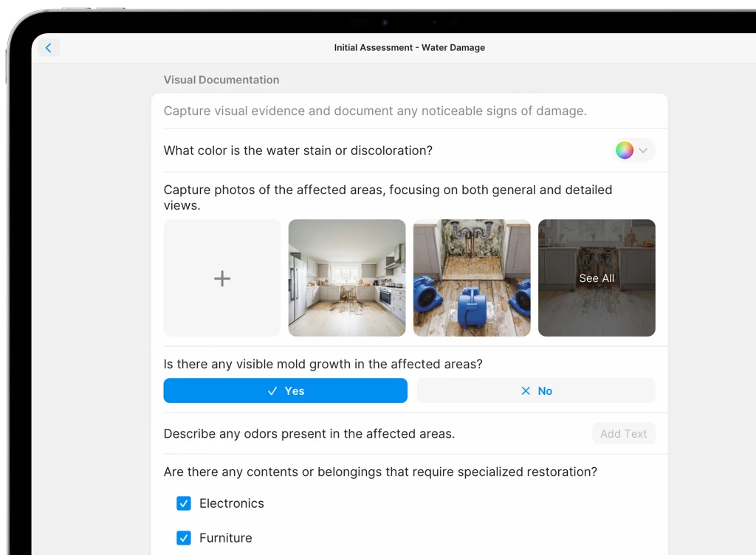Tap See All photos
Screen dimensions: 756x555
click(x=597, y=278)
